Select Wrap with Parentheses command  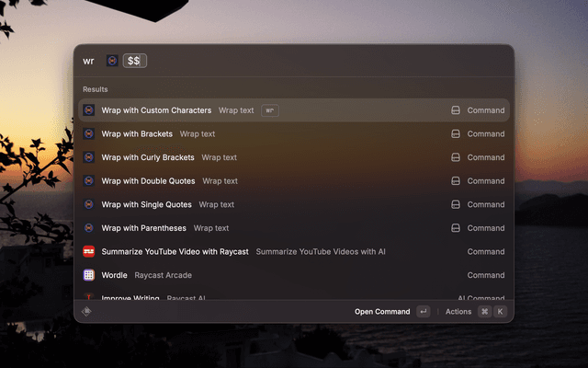coord(144,228)
